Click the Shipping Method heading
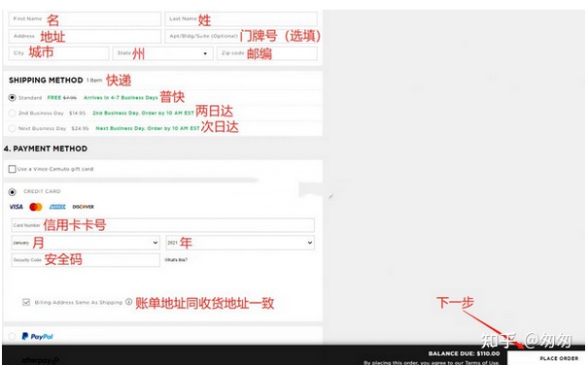588x365 pixels. [x=46, y=81]
